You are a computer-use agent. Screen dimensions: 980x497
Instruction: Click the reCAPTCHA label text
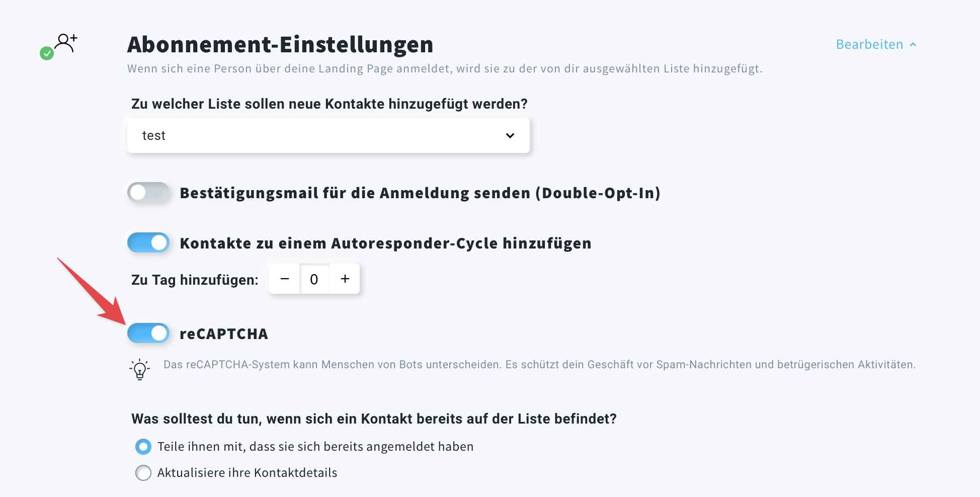tap(224, 334)
